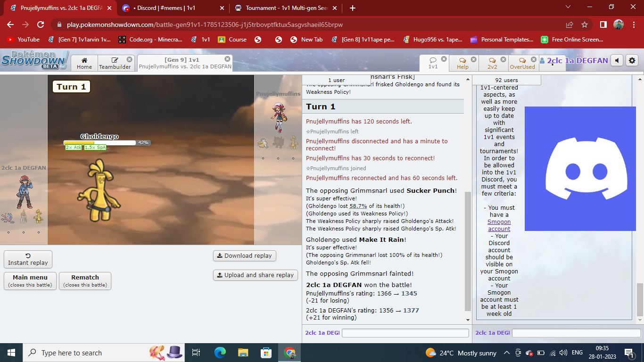Launch Microsoft Edge from the taskbar
The width and height of the screenshot is (644, 362).
[x=220, y=353]
